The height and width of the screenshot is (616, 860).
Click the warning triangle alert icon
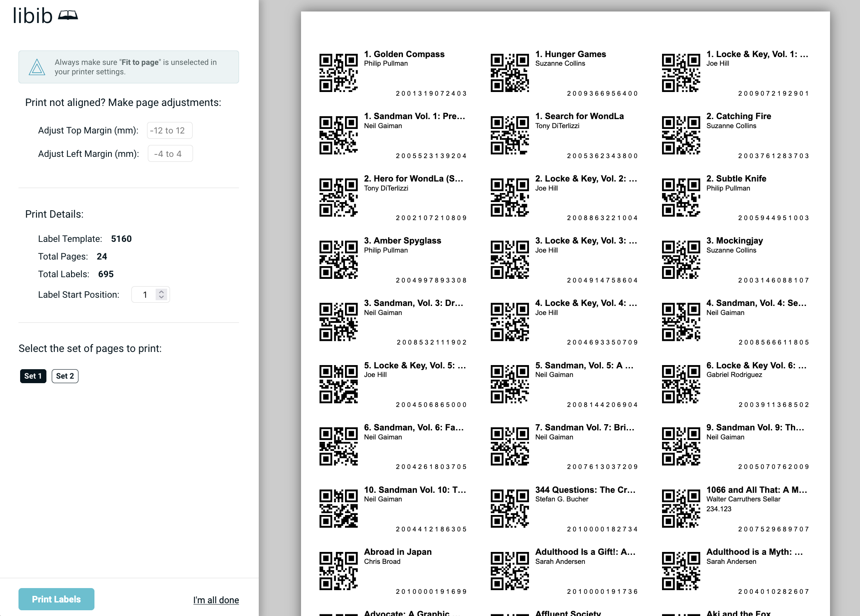pyautogui.click(x=37, y=67)
